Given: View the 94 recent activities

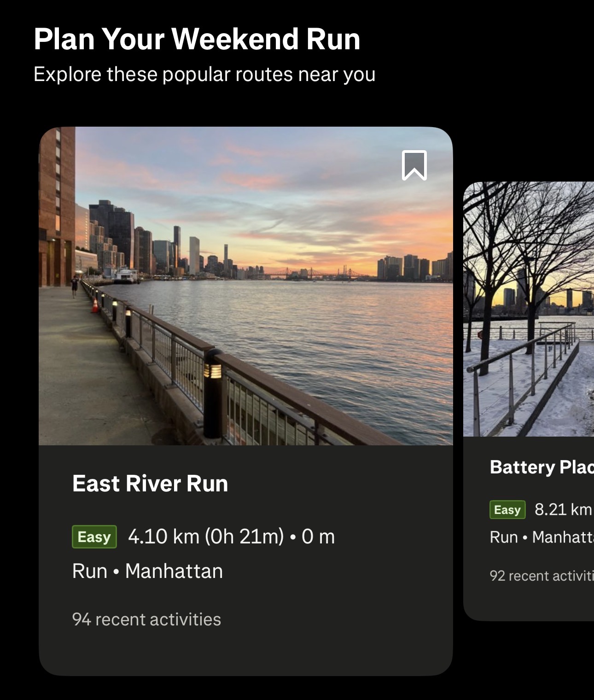Looking at the screenshot, I should (146, 619).
